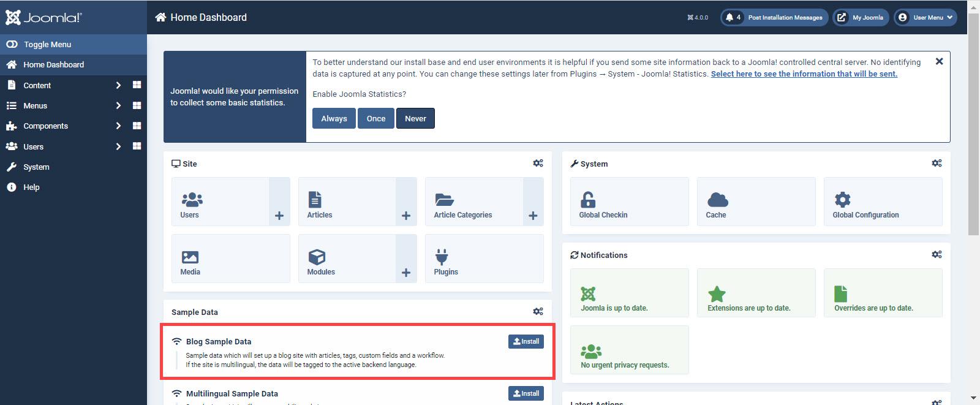
Task: Choose Never for Joomla Statistics
Action: click(415, 118)
